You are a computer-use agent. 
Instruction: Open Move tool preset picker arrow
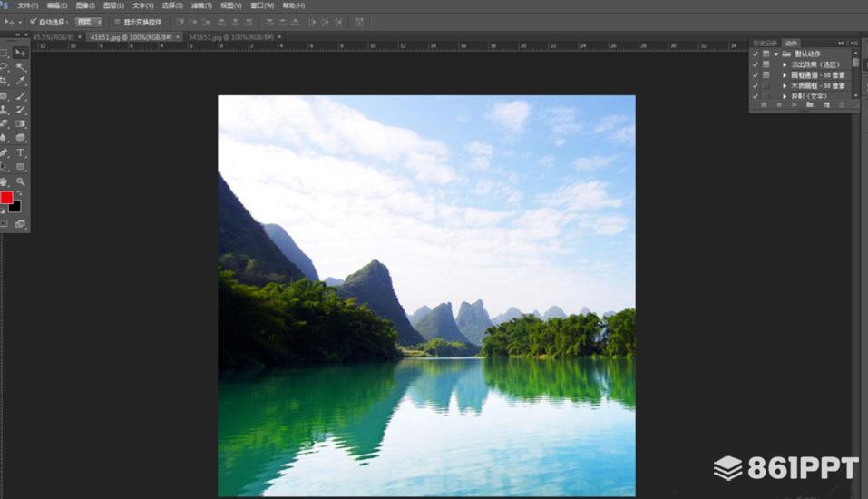click(20, 23)
